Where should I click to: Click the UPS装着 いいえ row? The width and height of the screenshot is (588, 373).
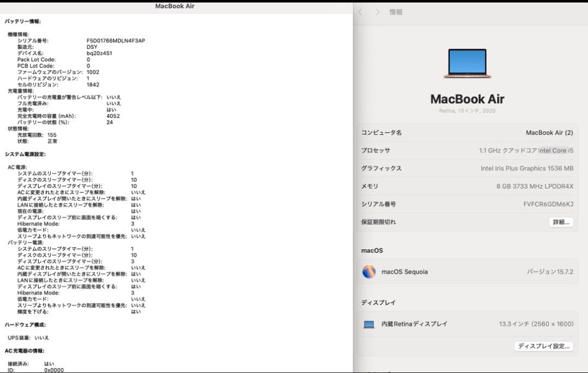point(28,338)
